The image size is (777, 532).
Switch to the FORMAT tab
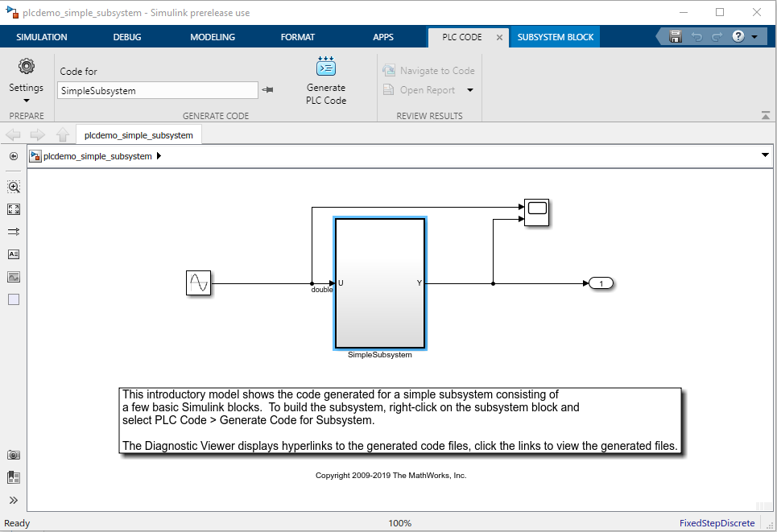(x=297, y=37)
